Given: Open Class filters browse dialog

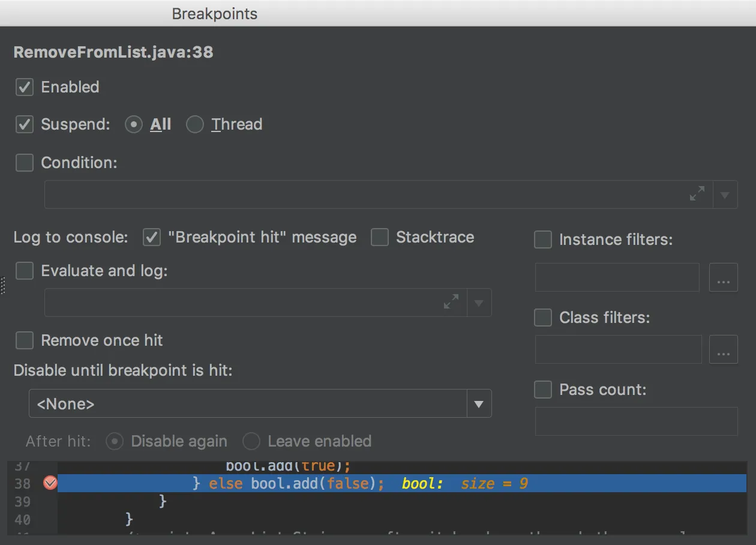Looking at the screenshot, I should pos(723,350).
